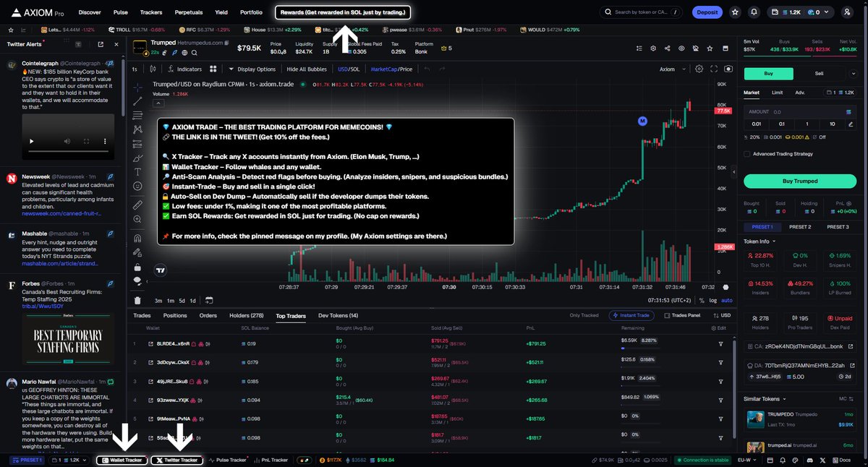Open the Twitter Tracker in bottom bar
The height and width of the screenshot is (467, 868).
point(177,460)
